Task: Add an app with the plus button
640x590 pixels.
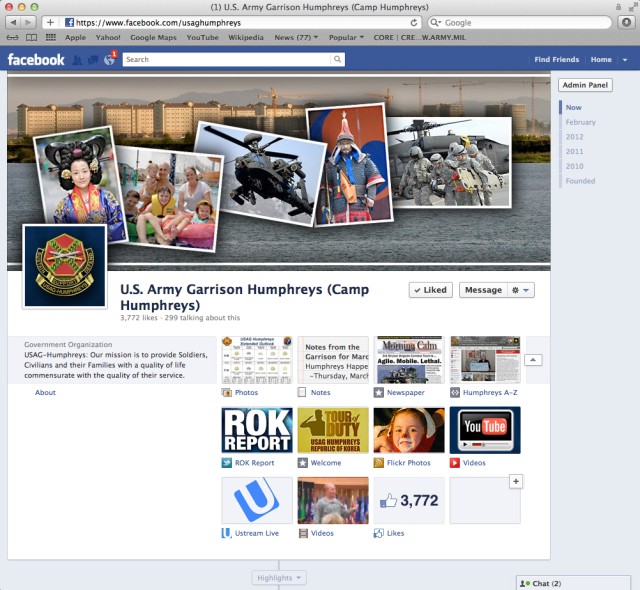Action: coord(516,481)
